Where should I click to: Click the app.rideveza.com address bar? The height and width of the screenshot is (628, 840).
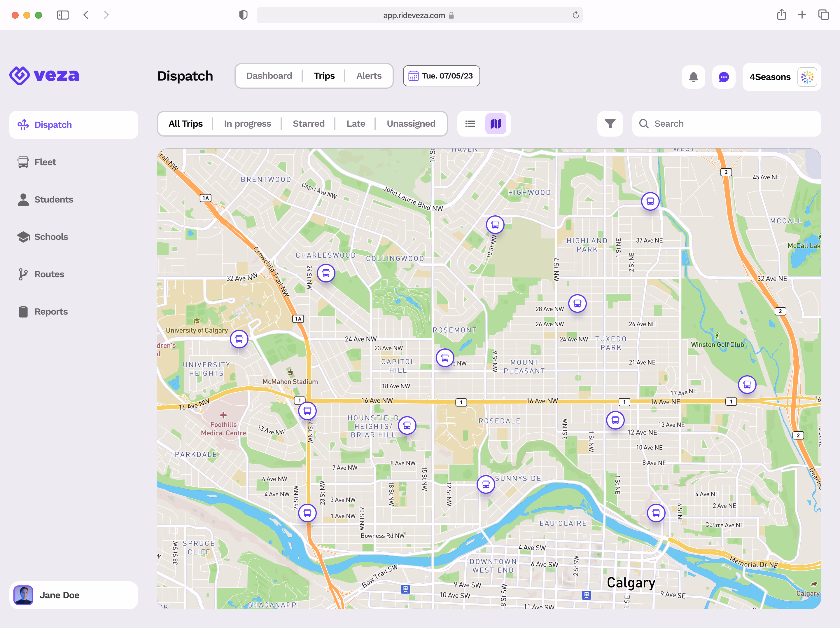[420, 15]
